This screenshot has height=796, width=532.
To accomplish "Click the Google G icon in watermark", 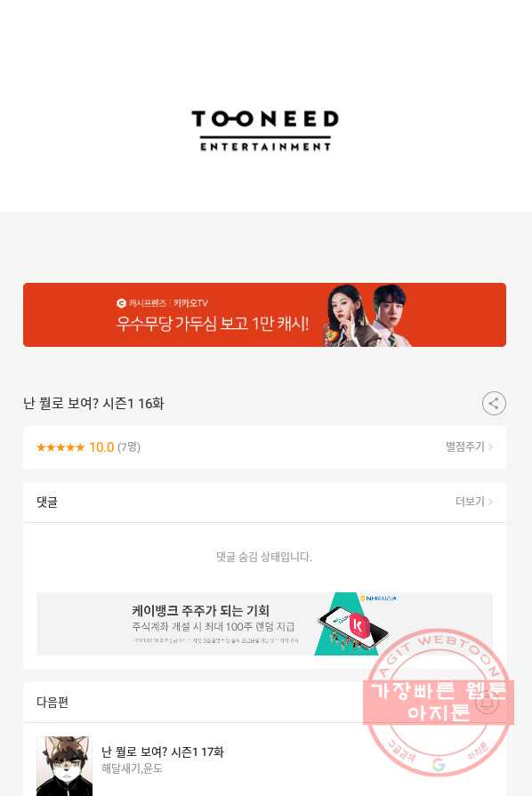I will 438,764.
